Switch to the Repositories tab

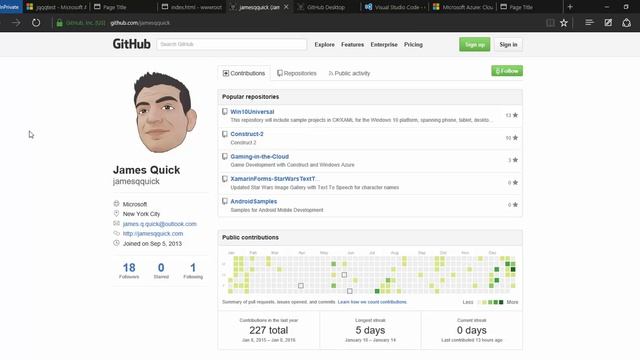tap(297, 73)
